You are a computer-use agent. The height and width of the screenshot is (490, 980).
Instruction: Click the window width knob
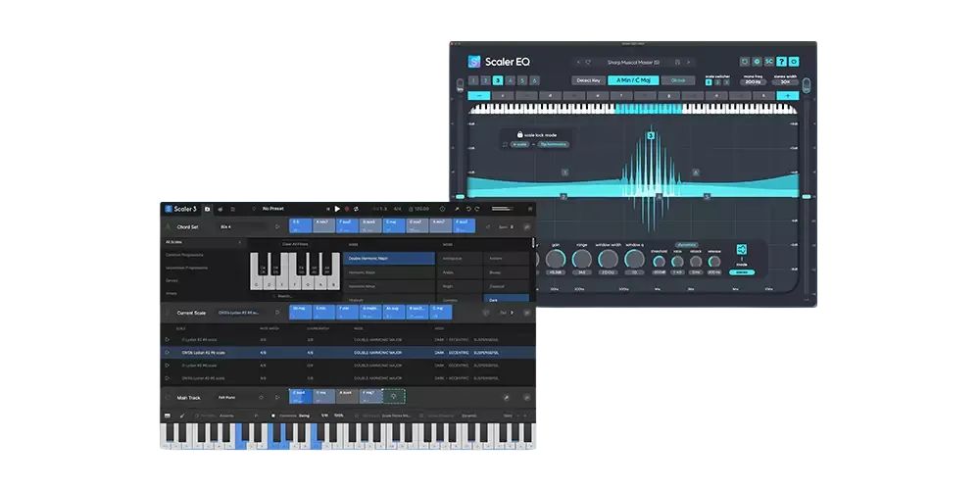[608, 259]
